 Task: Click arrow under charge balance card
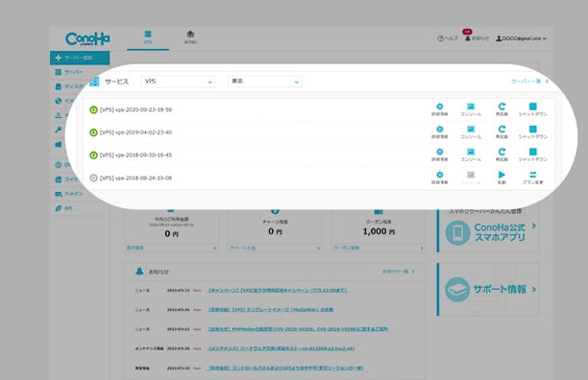[x=318, y=248]
